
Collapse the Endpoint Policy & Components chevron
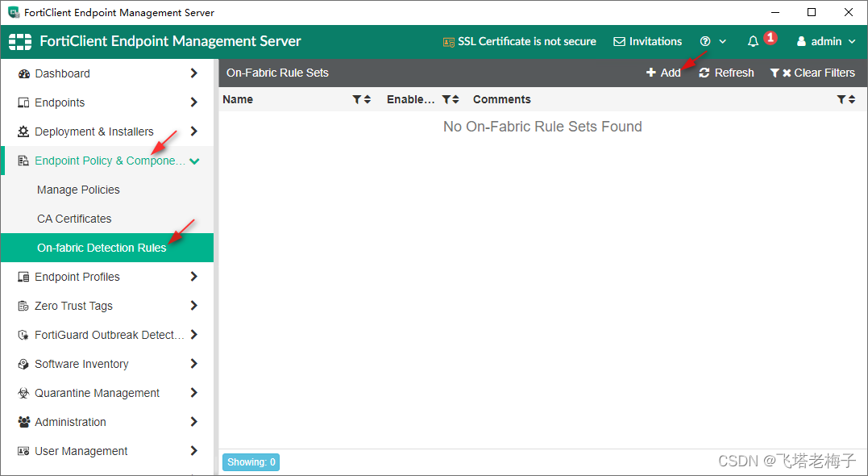point(194,161)
